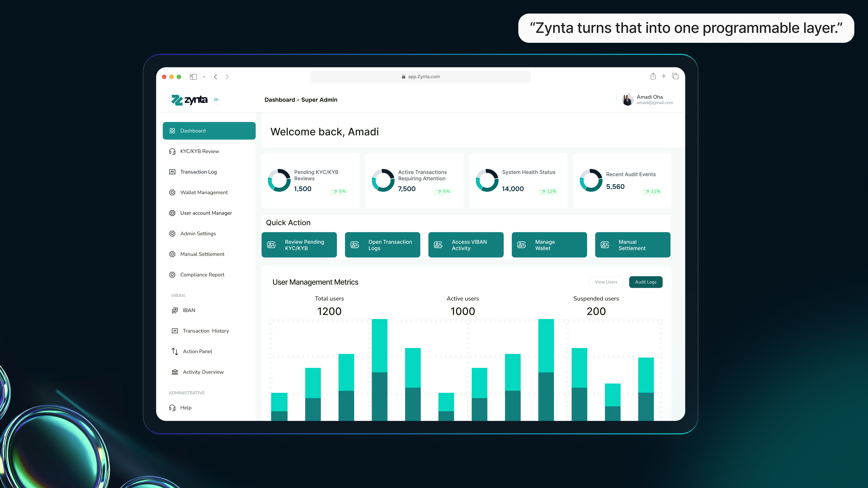The image size is (868, 488).
Task: Go back with the browser back arrow
Action: (x=216, y=77)
